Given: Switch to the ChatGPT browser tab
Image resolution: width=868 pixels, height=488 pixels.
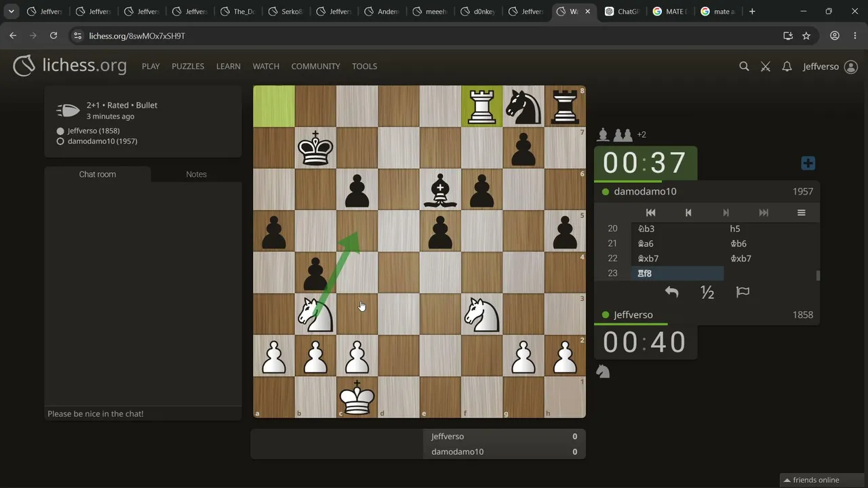Looking at the screenshot, I should coord(622,12).
